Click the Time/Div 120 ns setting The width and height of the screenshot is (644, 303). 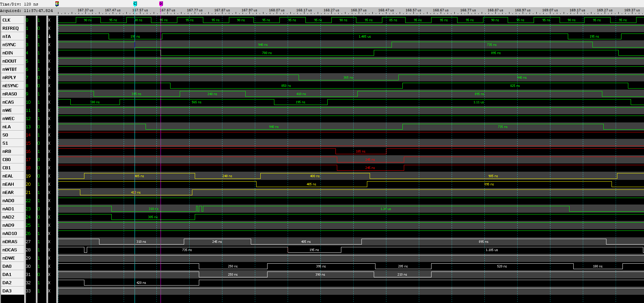19,4
